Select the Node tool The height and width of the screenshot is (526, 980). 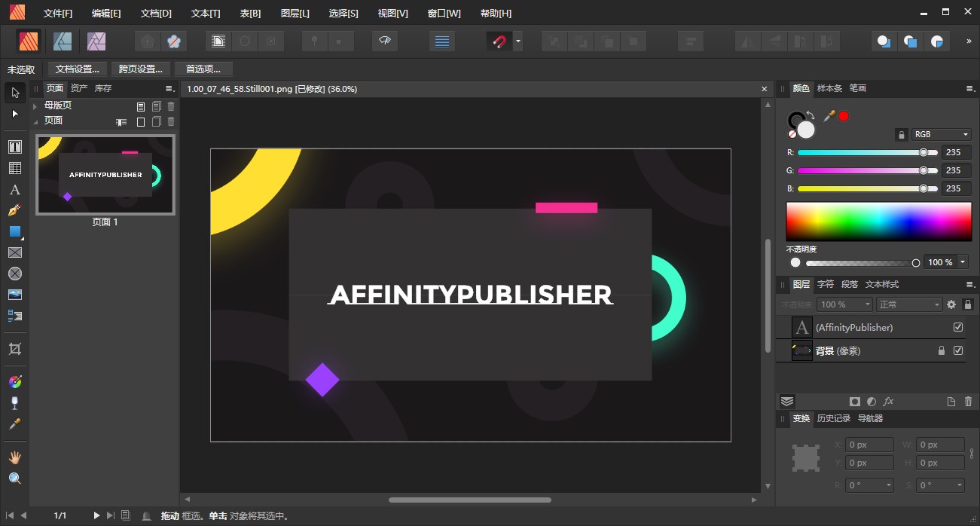tap(15, 114)
